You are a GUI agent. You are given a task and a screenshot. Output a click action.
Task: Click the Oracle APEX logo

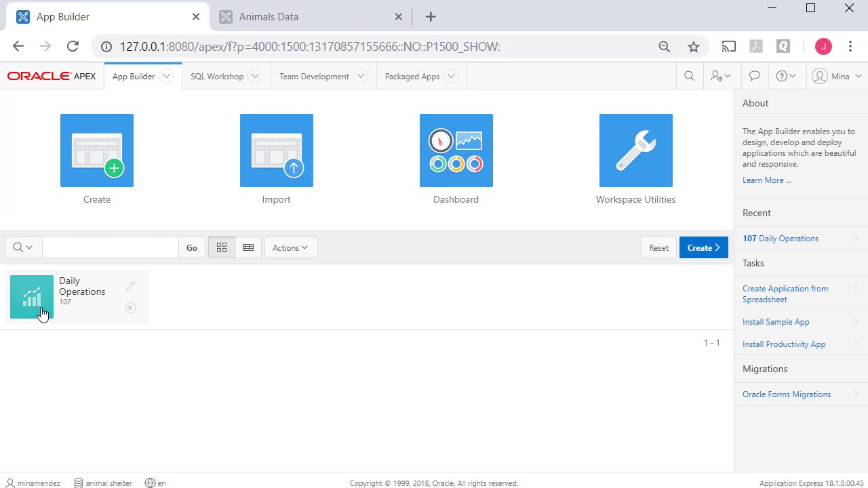(x=52, y=76)
